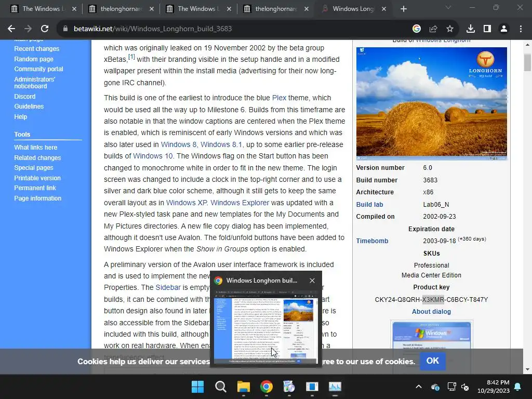This screenshot has width=532, height=399.
Task: Open network settings from the tray icon
Action: click(x=451, y=387)
